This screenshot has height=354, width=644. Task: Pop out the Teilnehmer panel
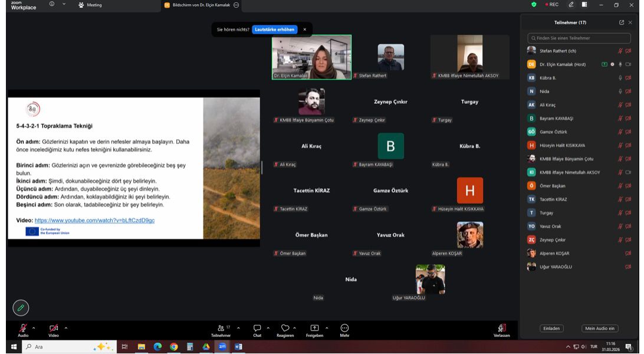pos(621,22)
